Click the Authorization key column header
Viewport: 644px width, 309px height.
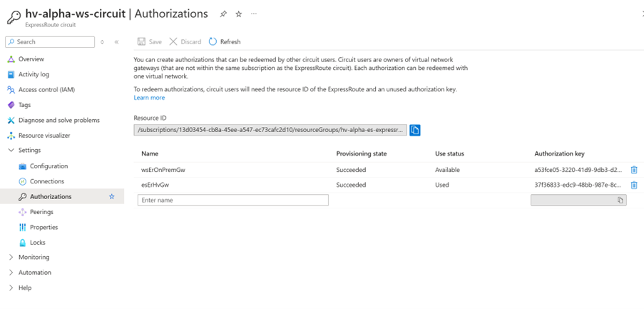(559, 153)
